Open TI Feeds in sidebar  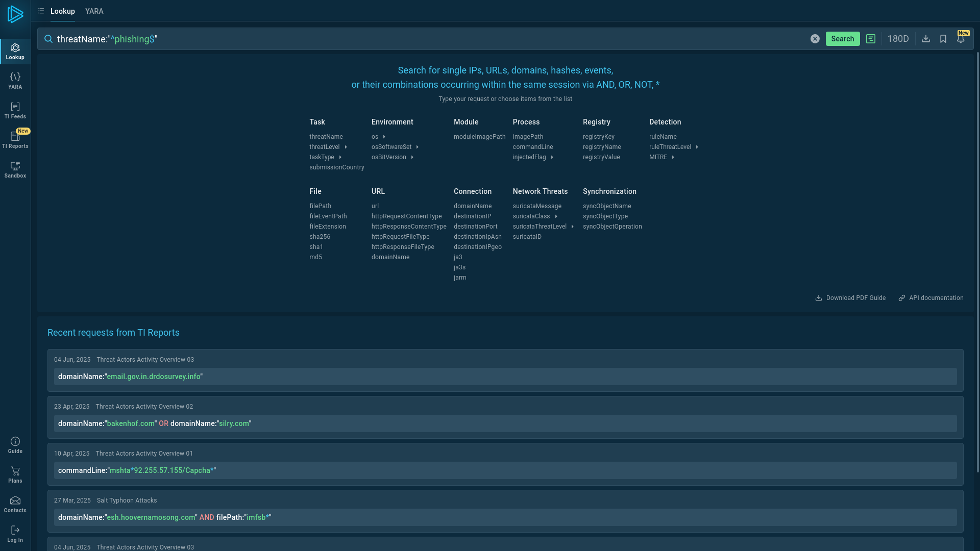(x=15, y=111)
